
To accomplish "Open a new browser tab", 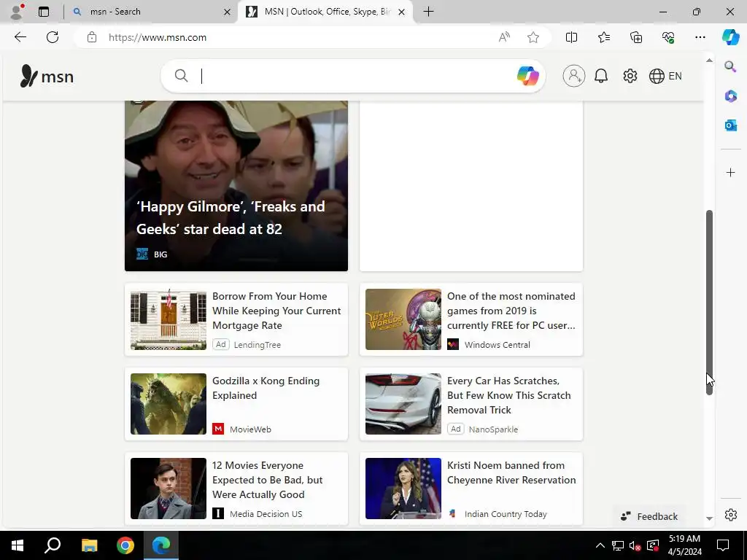I will click(428, 12).
